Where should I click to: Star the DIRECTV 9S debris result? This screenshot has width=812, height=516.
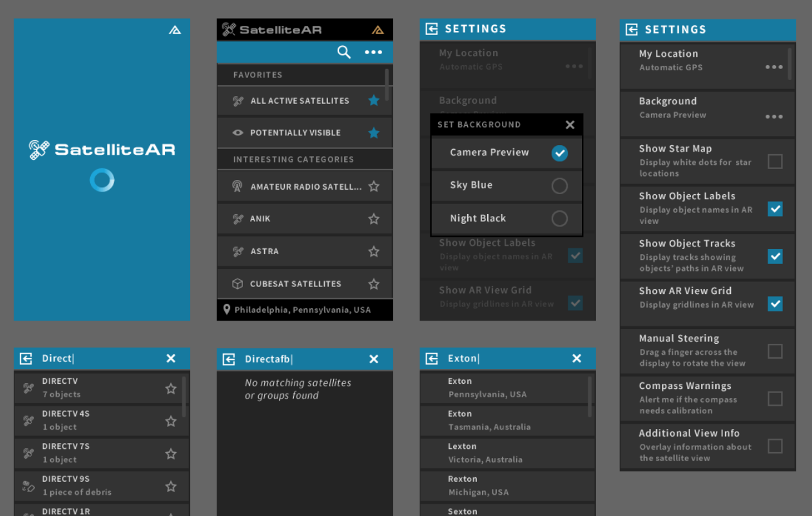coord(171,486)
